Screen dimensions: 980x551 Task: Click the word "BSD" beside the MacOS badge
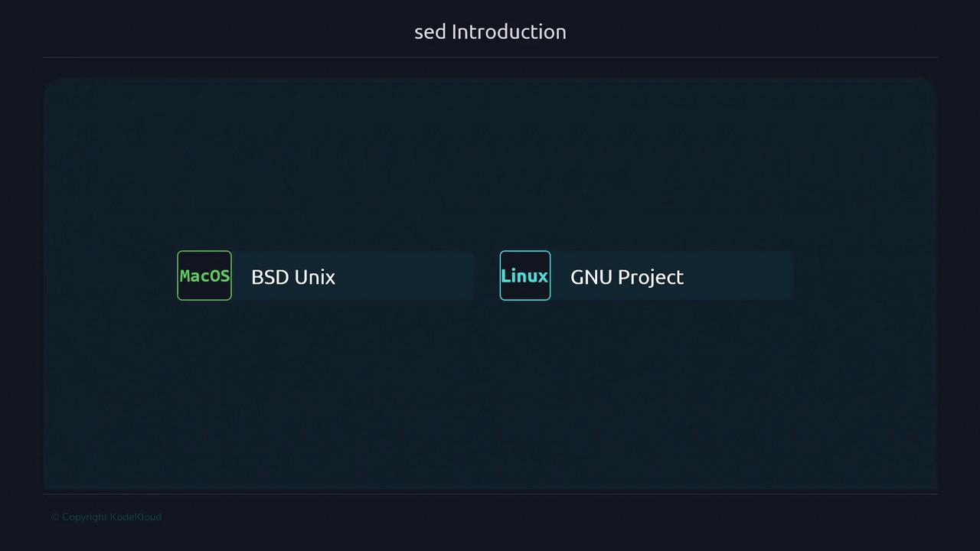(269, 277)
